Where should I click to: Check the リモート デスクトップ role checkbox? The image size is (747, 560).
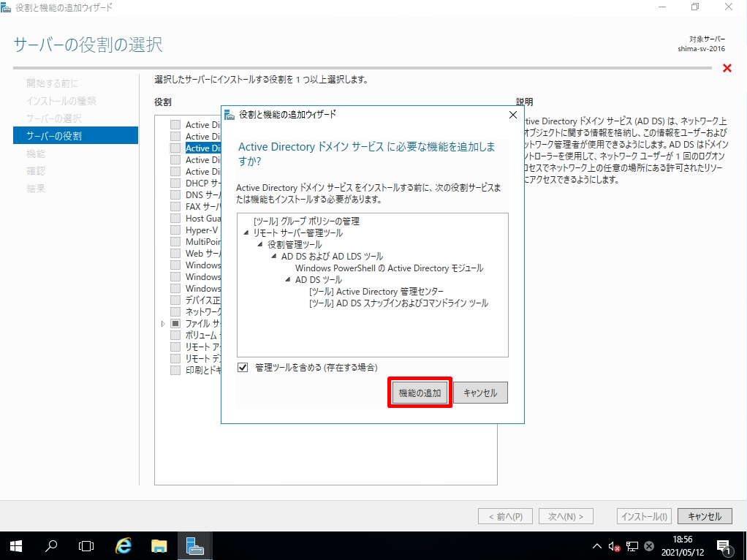[x=176, y=358]
